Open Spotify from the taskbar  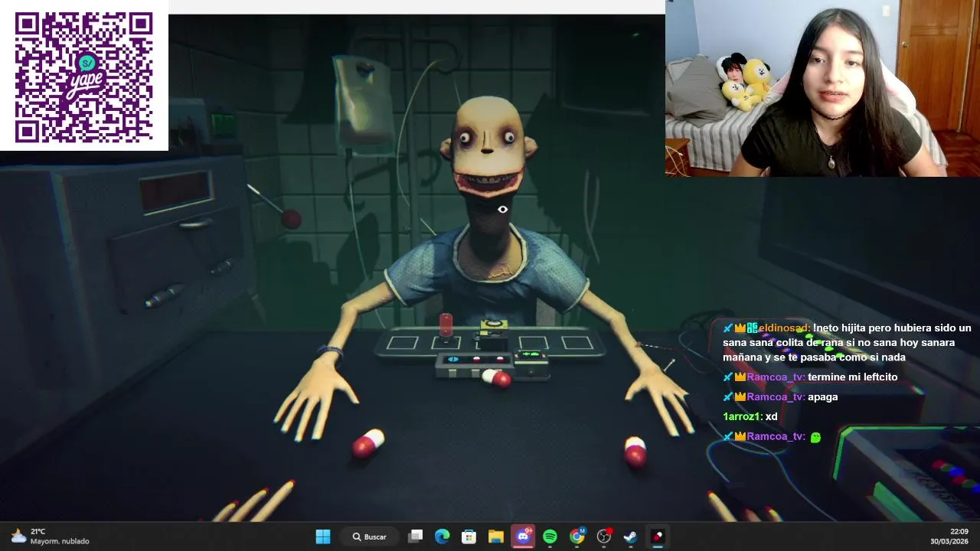[x=550, y=536]
